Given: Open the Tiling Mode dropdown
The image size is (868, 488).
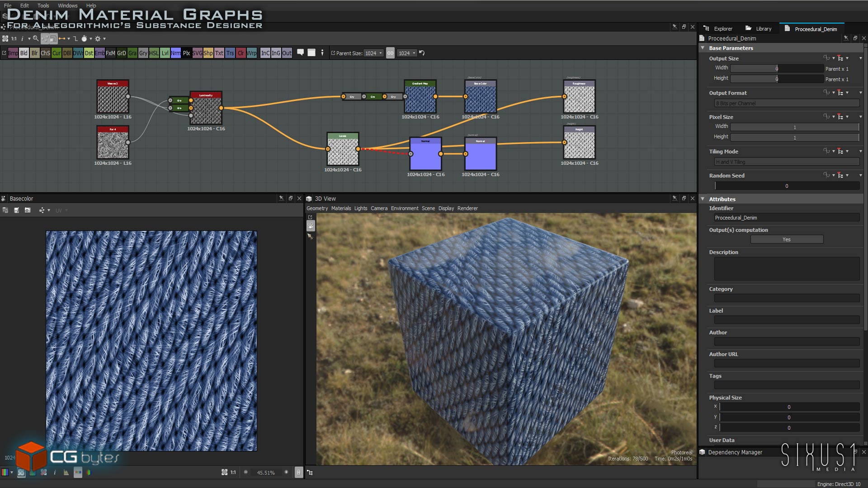Looking at the screenshot, I should pos(787,162).
